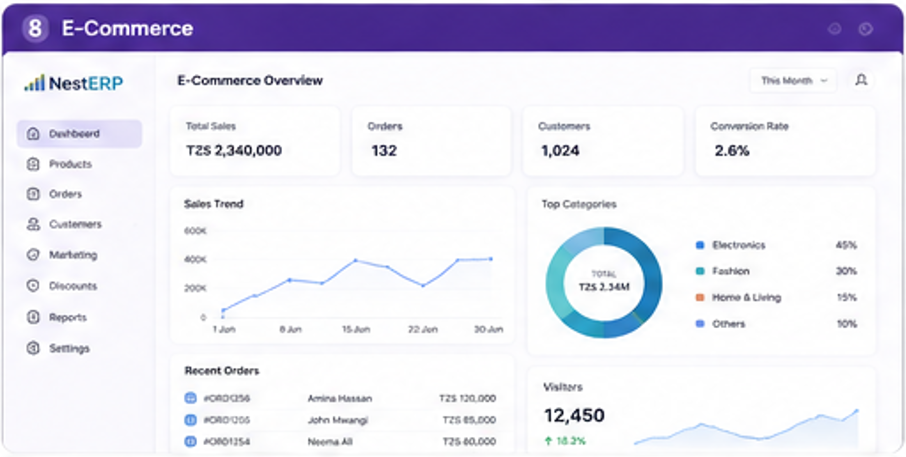
Task: Click the order icon beside the T2S 60,000 order
Action: click(191, 442)
